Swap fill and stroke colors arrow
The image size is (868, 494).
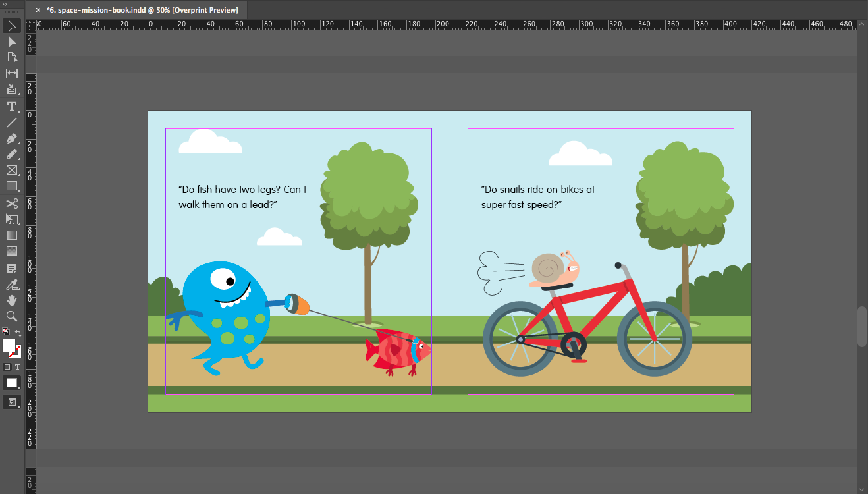point(18,333)
